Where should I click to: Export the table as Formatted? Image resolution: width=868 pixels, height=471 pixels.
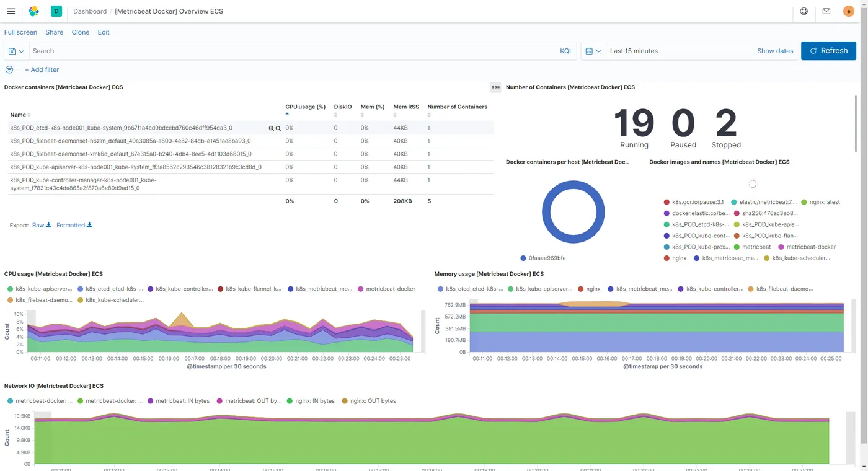pos(74,225)
